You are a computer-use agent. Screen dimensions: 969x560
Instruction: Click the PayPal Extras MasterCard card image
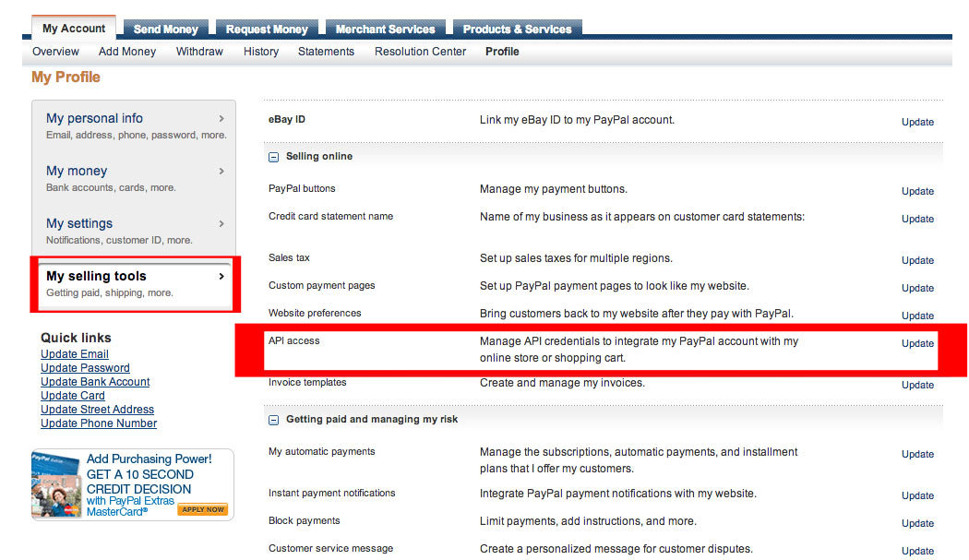[x=56, y=486]
